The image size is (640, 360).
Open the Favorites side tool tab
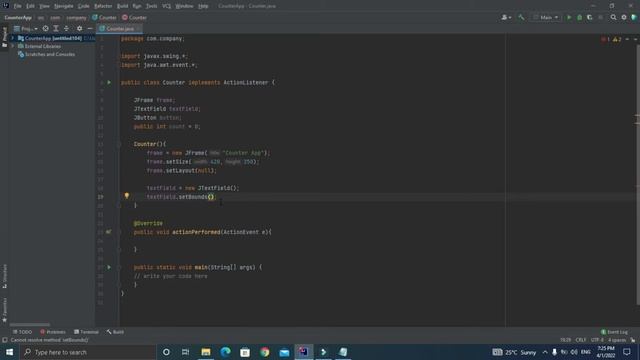click(x=4, y=310)
